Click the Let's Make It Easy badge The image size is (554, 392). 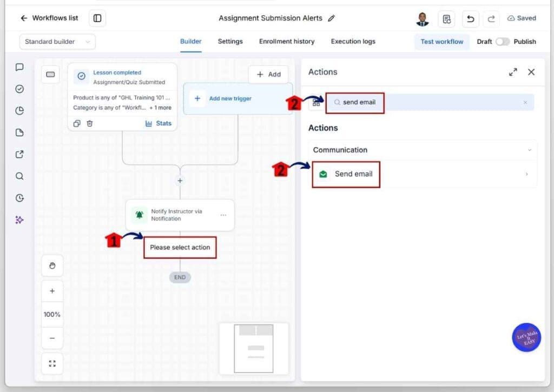pyautogui.click(x=526, y=337)
